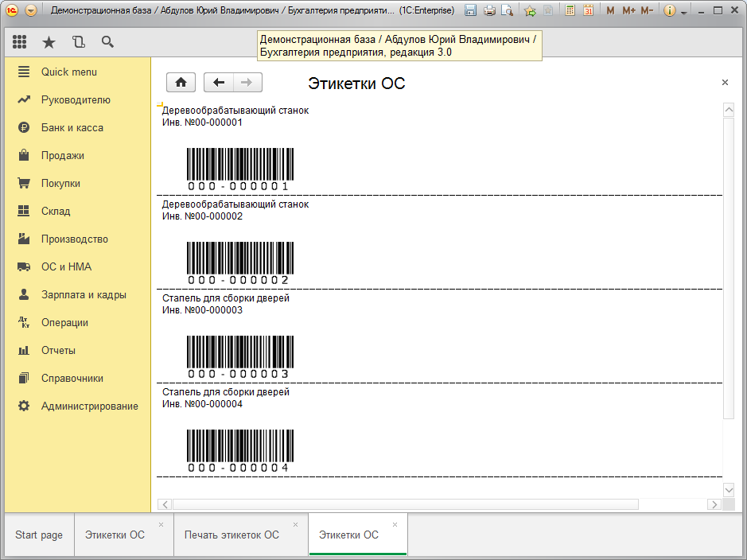Open Quick menu

[78, 72]
